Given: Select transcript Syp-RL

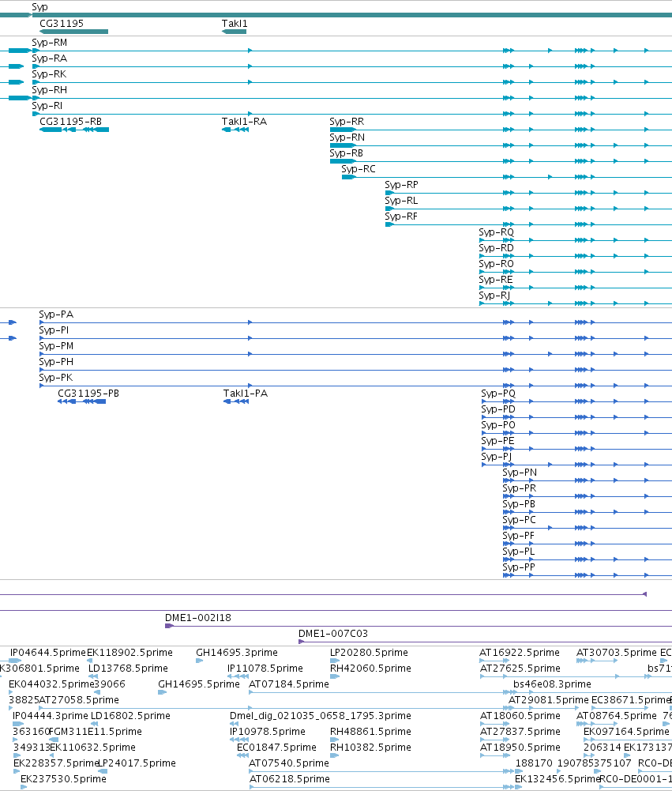Looking at the screenshot, I should 401,200.
